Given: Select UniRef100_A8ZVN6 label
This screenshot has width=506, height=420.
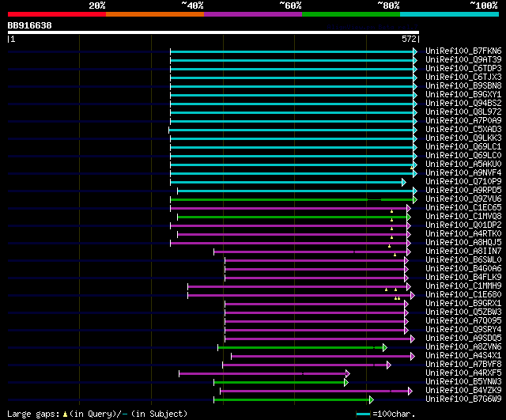Looking at the screenshot, I should pos(463,347).
